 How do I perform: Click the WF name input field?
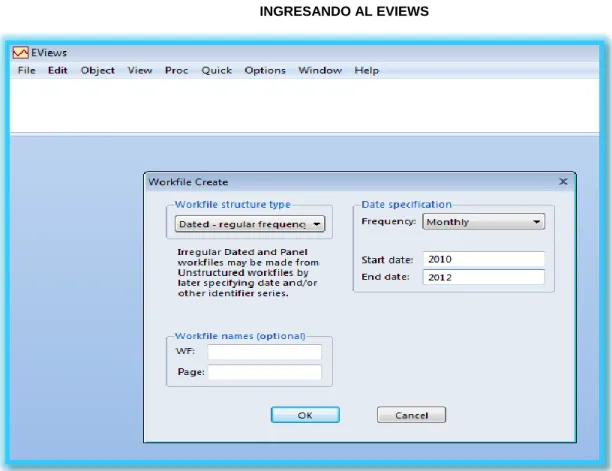[x=265, y=352]
